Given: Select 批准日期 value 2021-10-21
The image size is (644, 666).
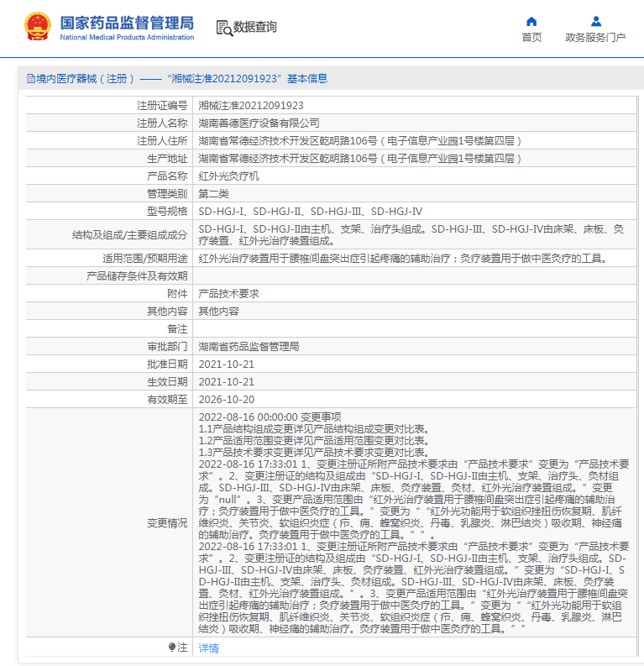Looking at the screenshot, I should pos(226,364).
